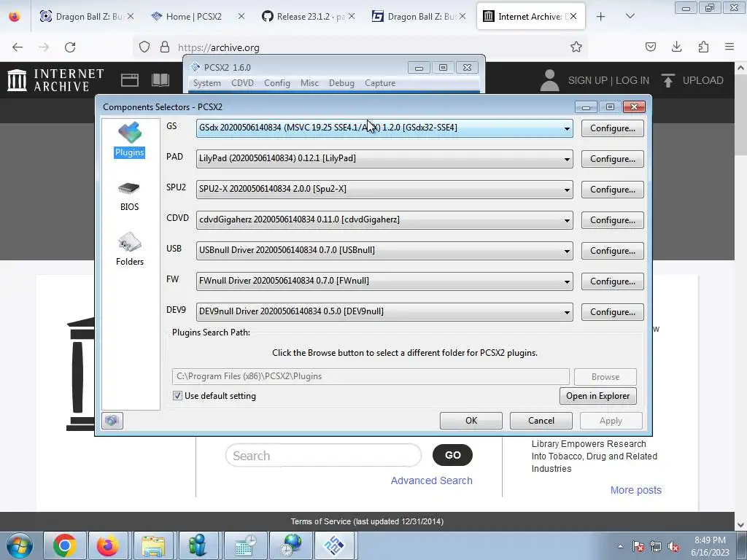
Task: Click OK in Components Selectors
Action: tap(471, 421)
